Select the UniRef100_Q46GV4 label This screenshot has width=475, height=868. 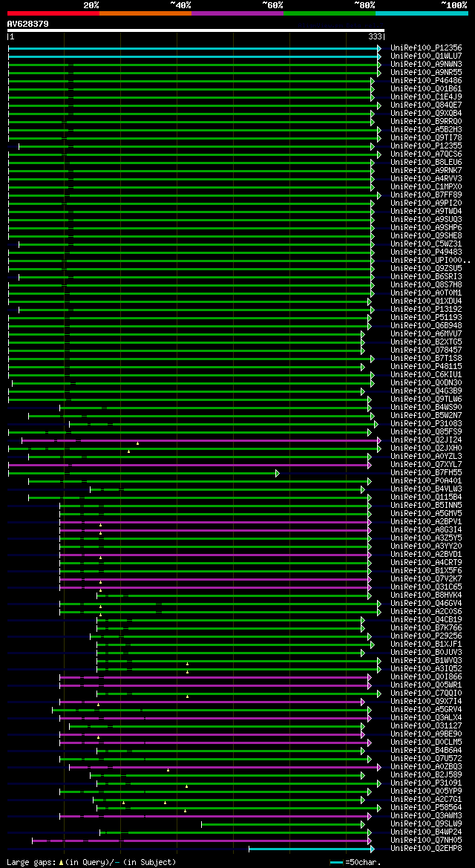click(426, 604)
